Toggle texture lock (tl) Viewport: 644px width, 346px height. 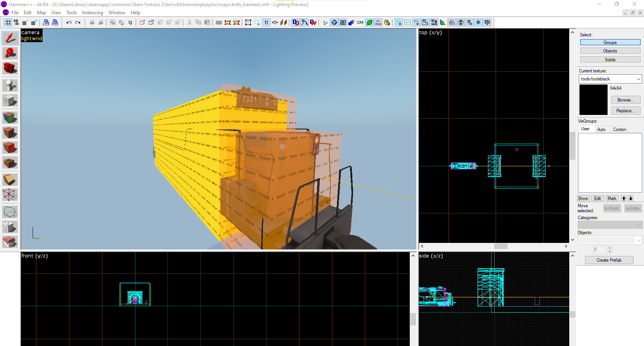coord(266,23)
